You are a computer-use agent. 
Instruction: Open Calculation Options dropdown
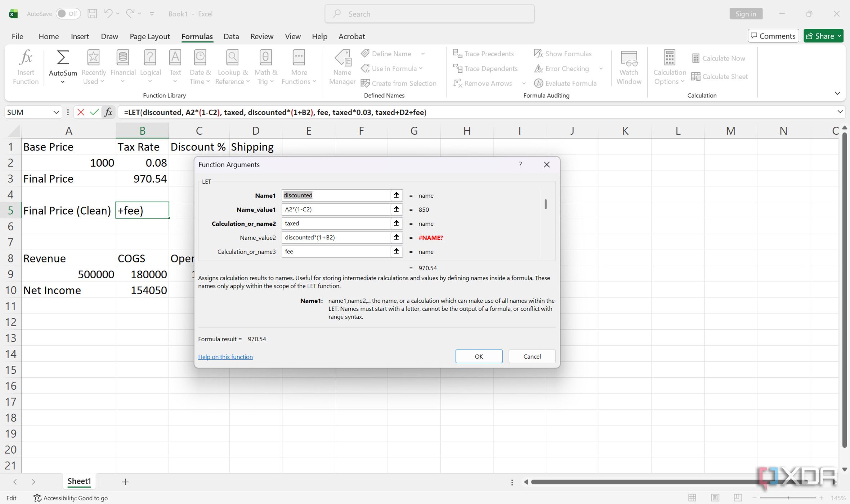[670, 67]
